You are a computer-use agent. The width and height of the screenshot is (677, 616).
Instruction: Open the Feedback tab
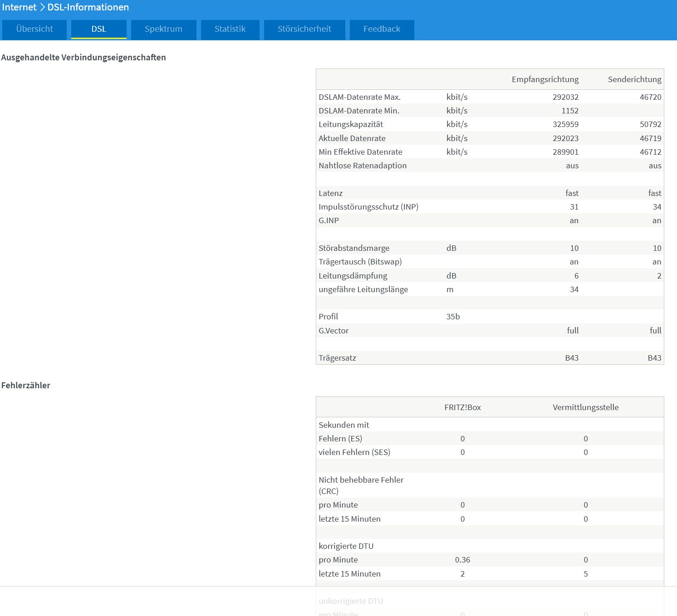[x=382, y=29]
